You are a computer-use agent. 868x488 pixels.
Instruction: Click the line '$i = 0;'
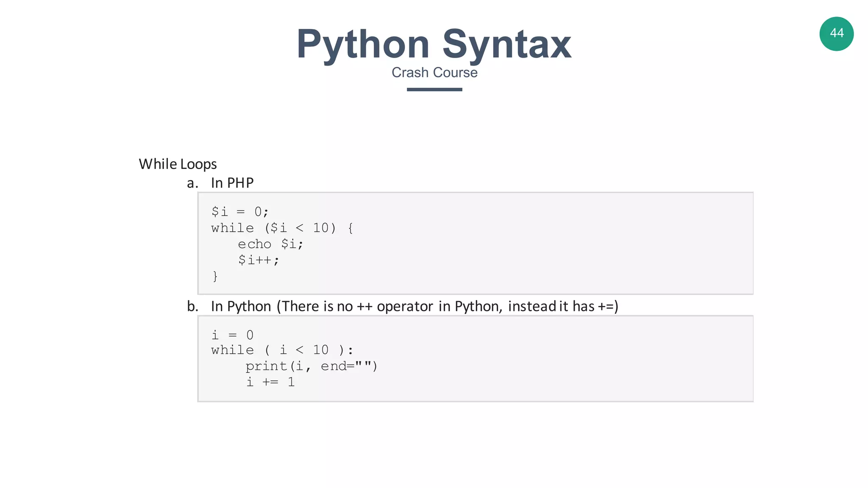click(240, 211)
